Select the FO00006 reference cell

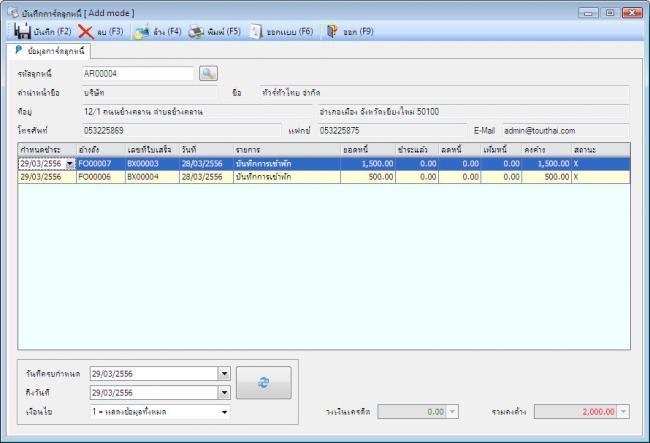coord(101,177)
